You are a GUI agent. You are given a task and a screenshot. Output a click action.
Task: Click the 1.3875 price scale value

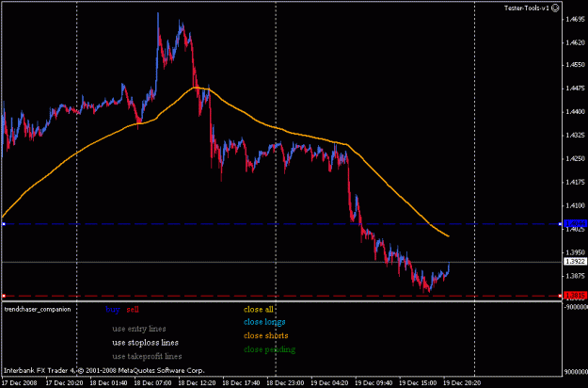(x=575, y=276)
